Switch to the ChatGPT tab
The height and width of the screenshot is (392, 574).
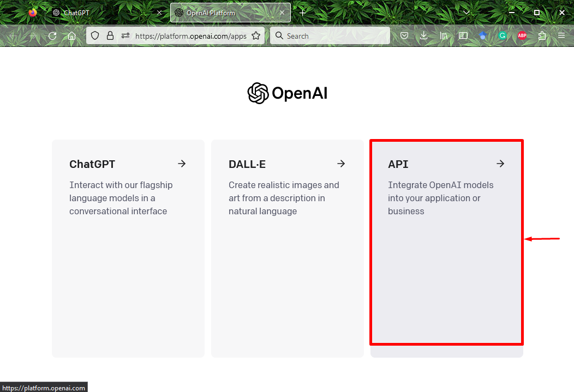104,13
